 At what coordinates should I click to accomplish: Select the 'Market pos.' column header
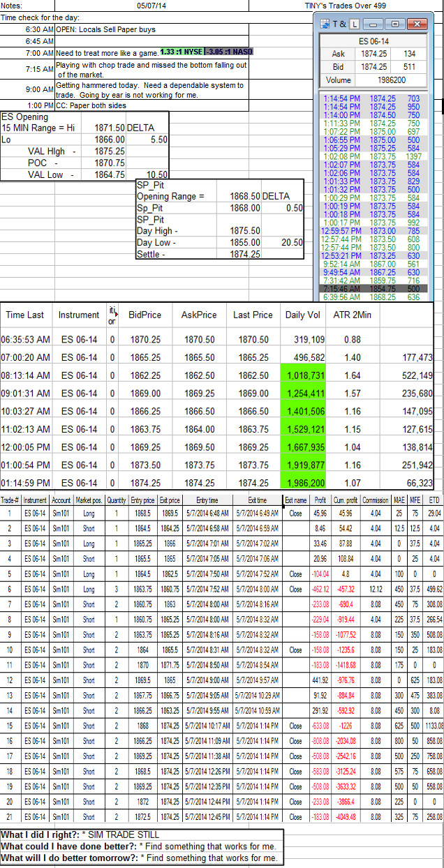89,500
